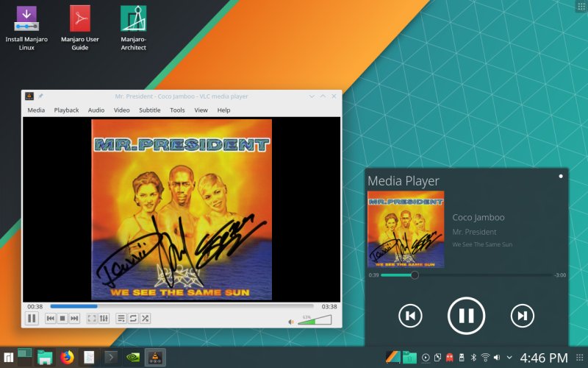588x368 pixels.
Task: Launch the file manager from taskbar
Action: point(45,357)
